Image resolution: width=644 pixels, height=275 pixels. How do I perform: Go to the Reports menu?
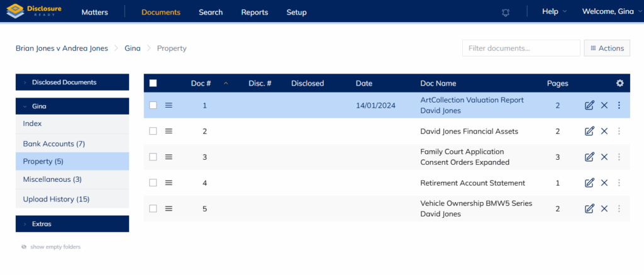[x=254, y=12]
